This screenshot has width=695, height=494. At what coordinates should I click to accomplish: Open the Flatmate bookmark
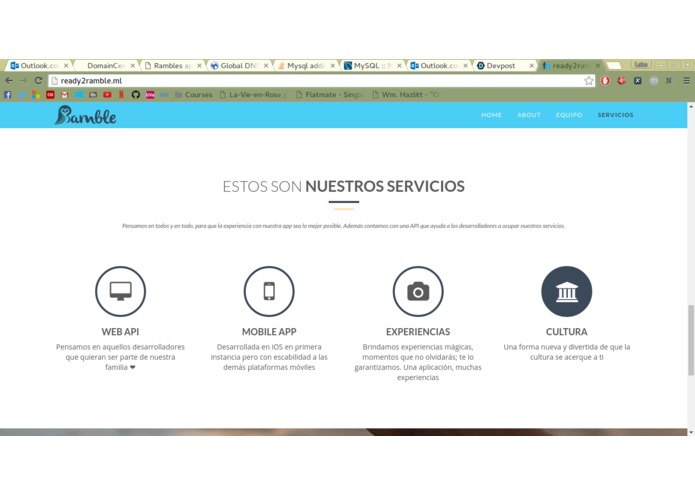point(329,94)
